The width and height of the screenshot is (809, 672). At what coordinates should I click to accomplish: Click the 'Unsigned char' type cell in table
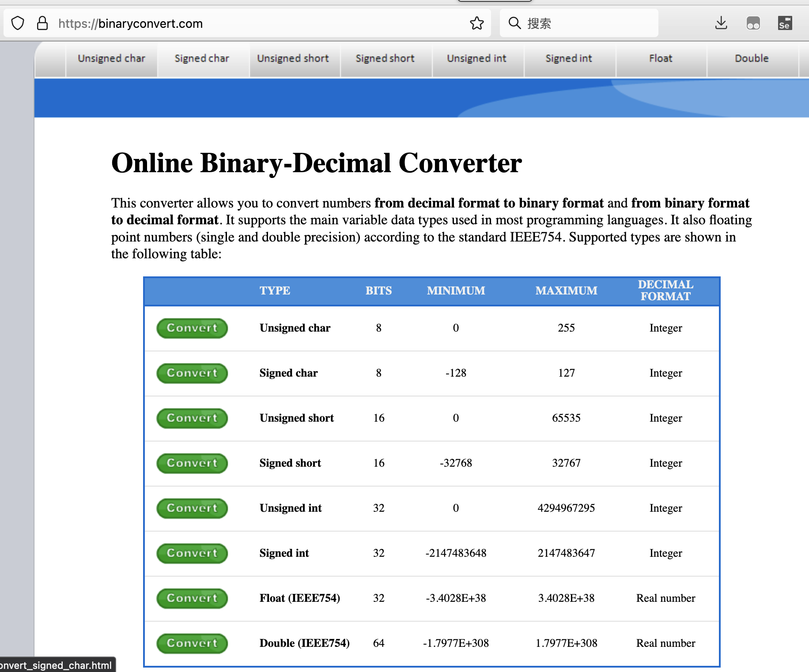295,328
